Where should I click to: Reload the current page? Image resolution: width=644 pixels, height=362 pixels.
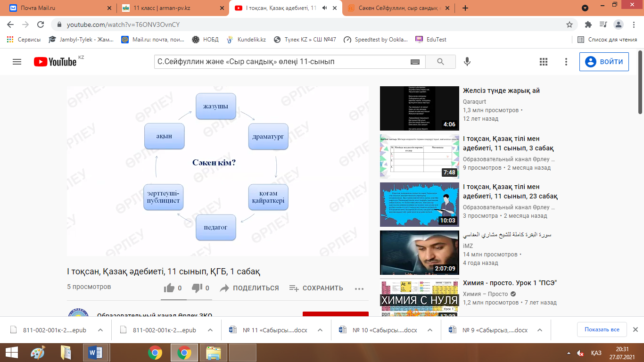pyautogui.click(x=41, y=25)
